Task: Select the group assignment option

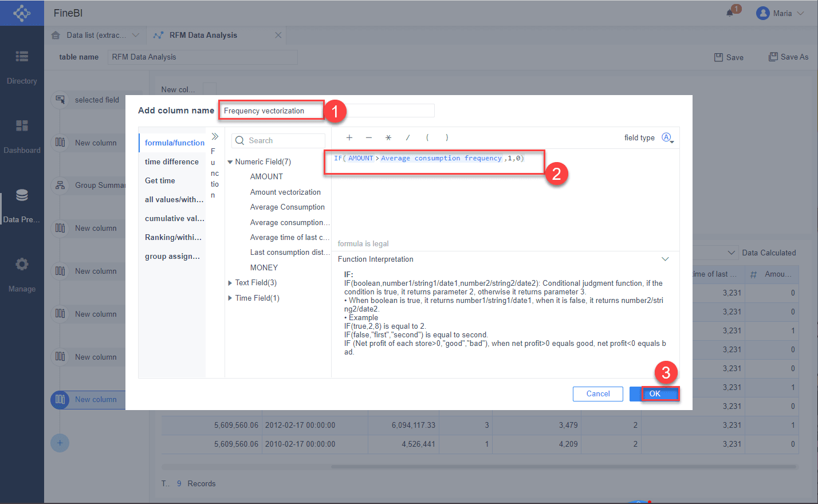Action: coord(172,256)
